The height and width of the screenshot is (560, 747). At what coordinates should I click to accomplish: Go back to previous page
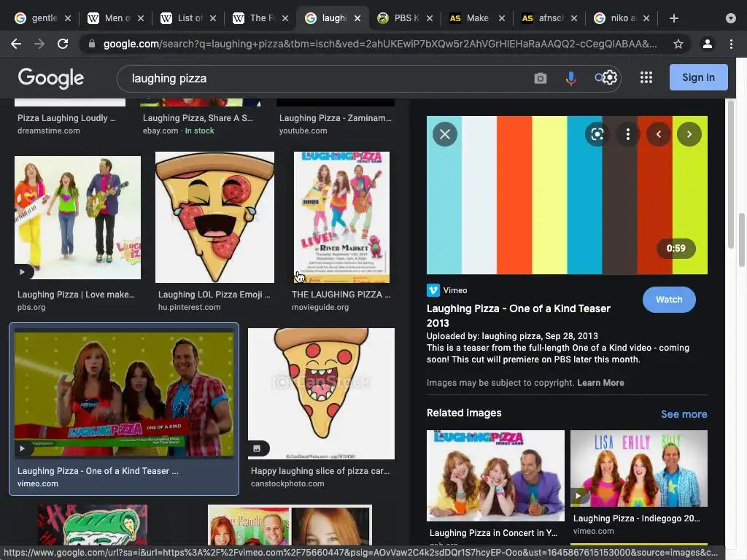[16, 44]
